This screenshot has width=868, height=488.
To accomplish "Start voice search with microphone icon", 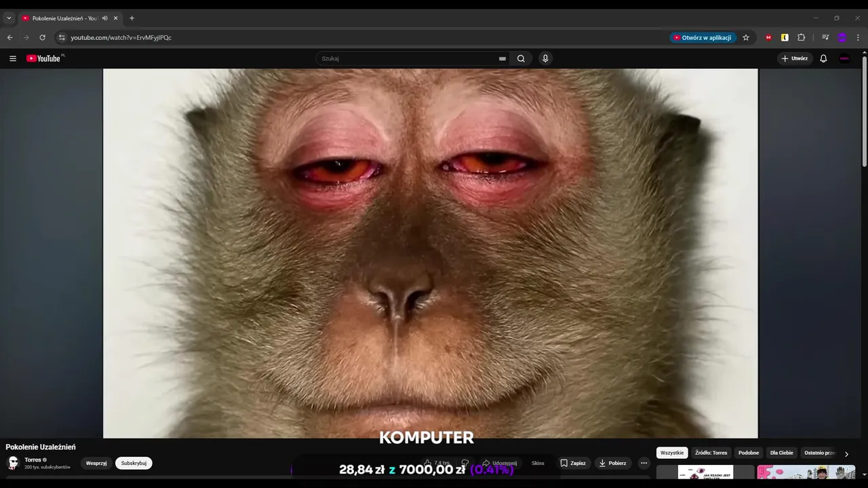I will pos(545,58).
